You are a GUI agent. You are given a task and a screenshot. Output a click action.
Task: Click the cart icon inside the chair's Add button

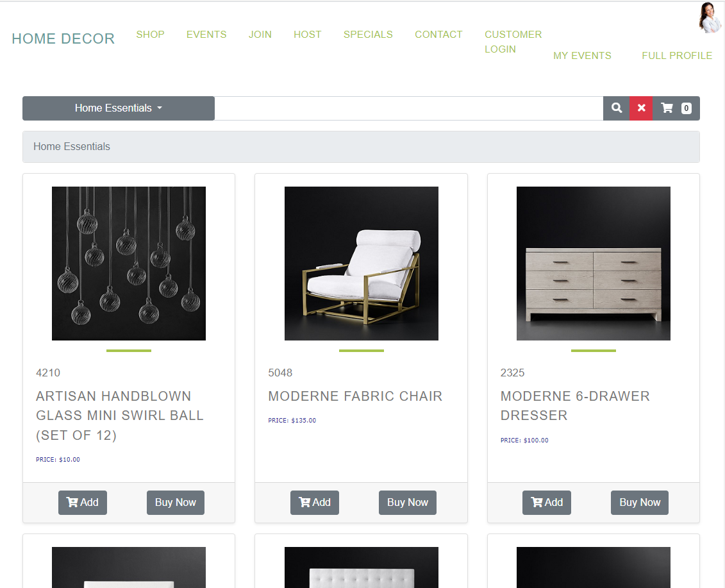[x=306, y=502]
